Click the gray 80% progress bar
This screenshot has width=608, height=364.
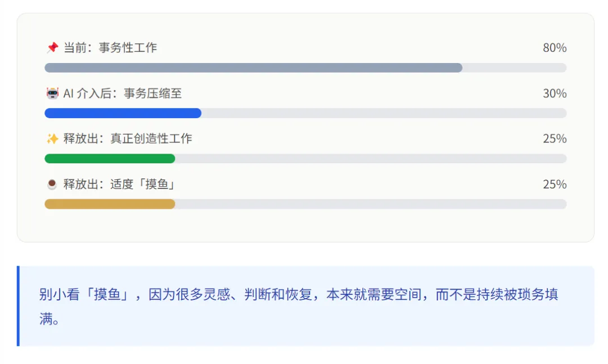[253, 68]
